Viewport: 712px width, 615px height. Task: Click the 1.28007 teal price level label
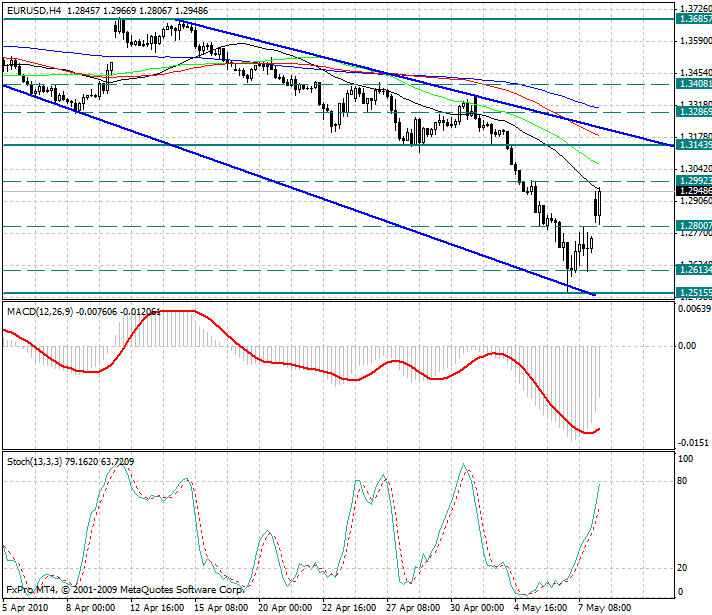coord(694,226)
